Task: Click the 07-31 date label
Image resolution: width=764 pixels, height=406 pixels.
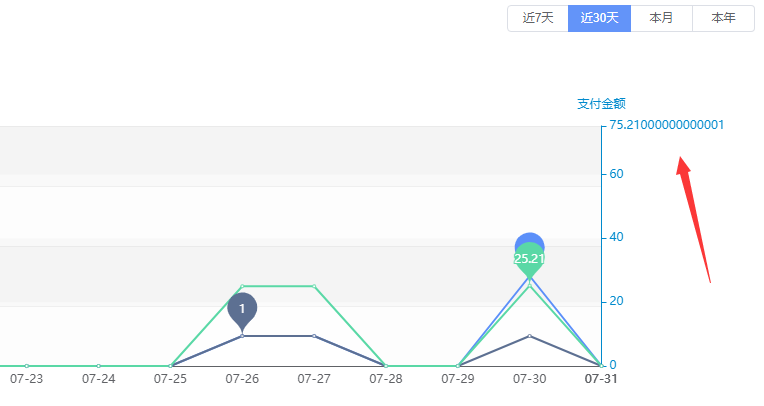Action: click(601, 379)
